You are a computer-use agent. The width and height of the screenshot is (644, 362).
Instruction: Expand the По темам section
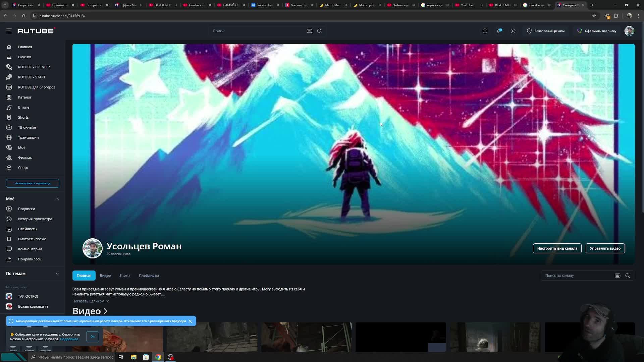click(x=57, y=274)
